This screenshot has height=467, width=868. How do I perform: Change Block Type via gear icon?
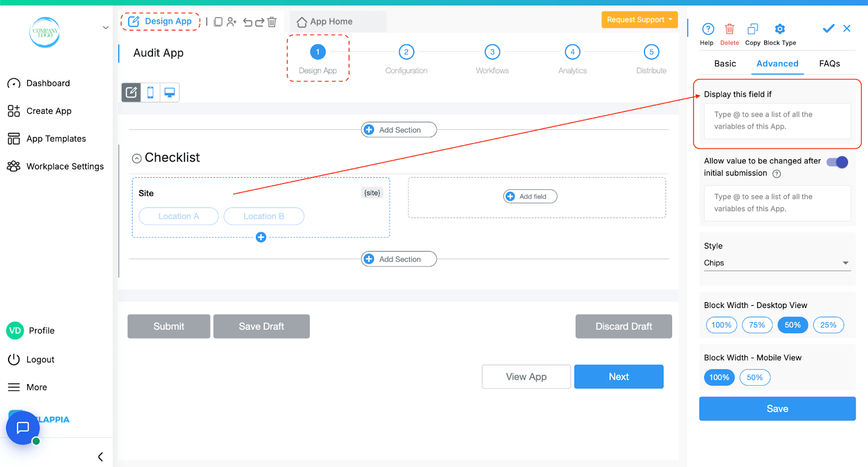[780, 34]
